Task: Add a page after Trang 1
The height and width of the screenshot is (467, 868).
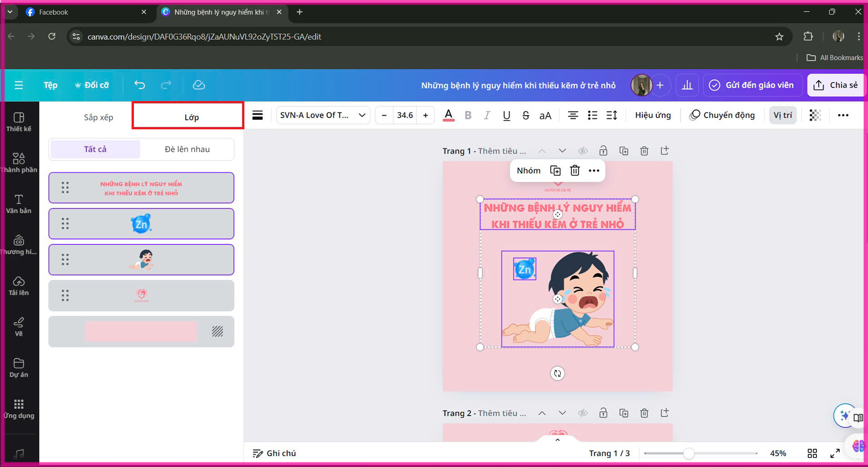Action: 665,151
